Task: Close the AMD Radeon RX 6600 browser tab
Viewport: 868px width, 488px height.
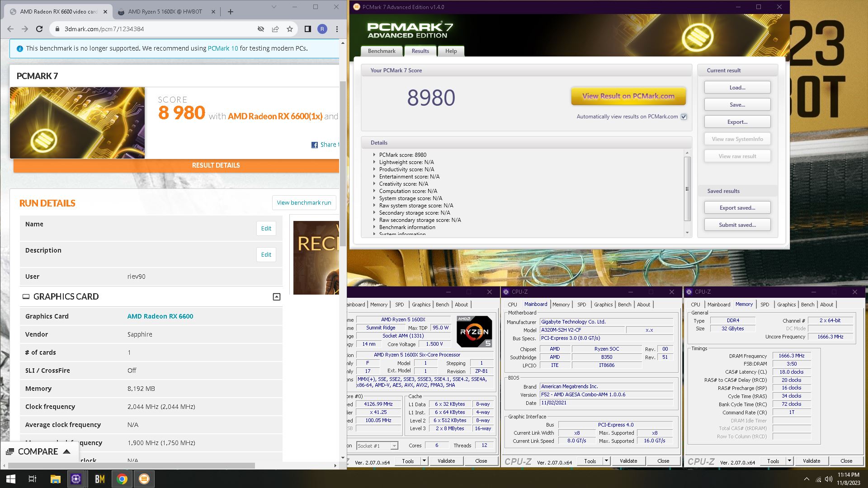Action: (x=105, y=12)
